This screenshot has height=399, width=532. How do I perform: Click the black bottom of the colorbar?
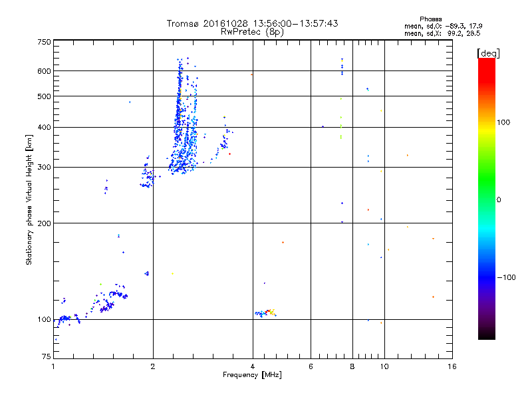click(x=487, y=334)
